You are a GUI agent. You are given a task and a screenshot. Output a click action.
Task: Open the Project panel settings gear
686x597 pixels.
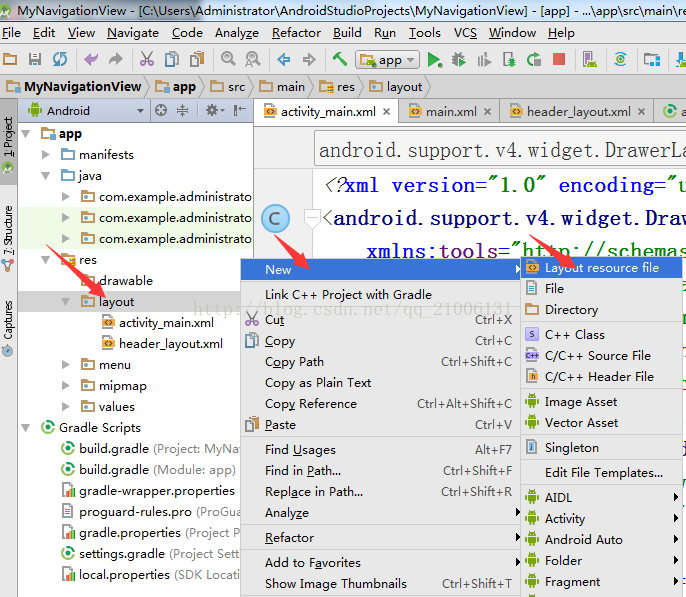[215, 111]
